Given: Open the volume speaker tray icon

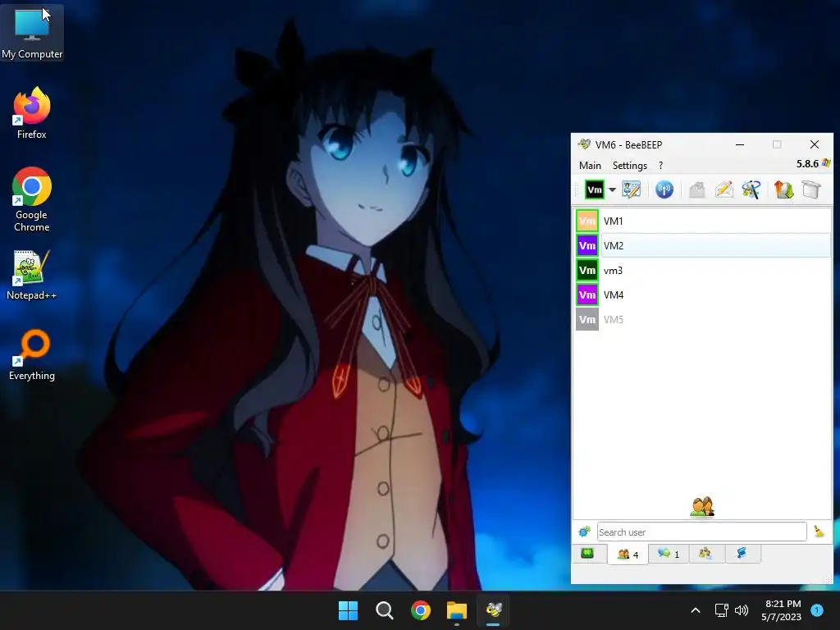Looking at the screenshot, I should click(742, 610).
